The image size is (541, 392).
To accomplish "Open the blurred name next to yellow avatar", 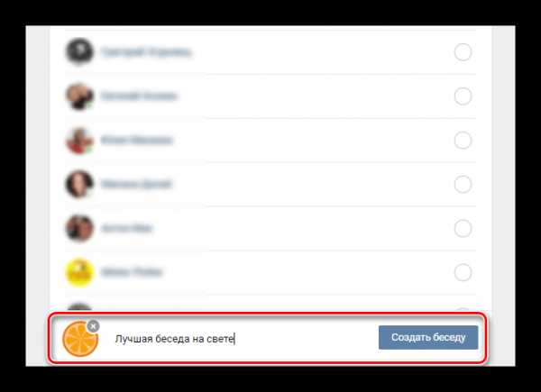I will [132, 272].
